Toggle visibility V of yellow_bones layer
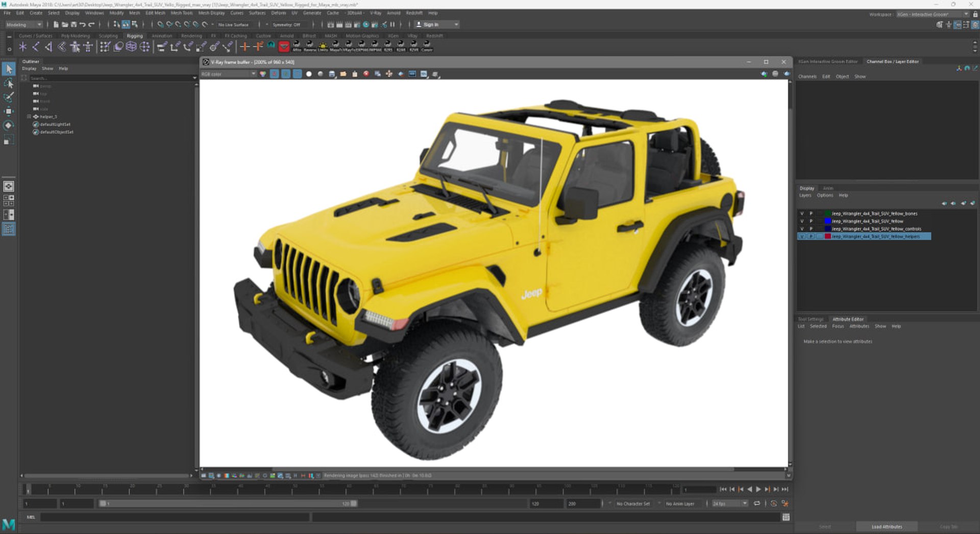 pos(802,213)
